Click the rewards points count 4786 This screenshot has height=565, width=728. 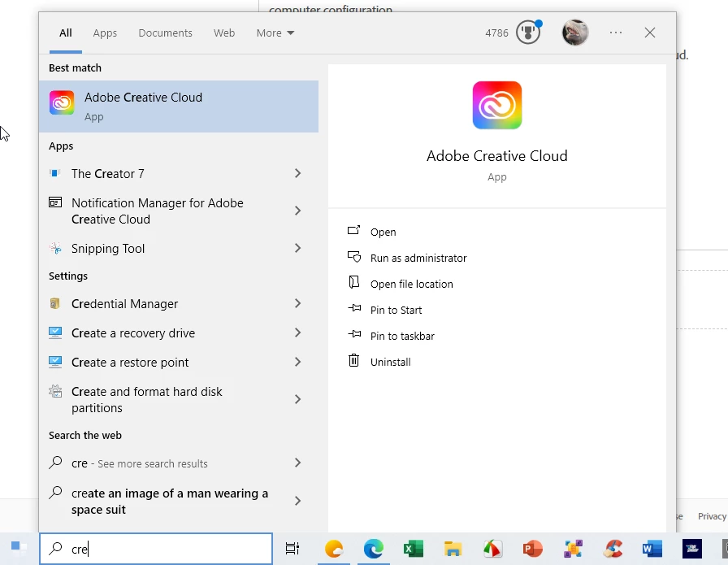[496, 33]
